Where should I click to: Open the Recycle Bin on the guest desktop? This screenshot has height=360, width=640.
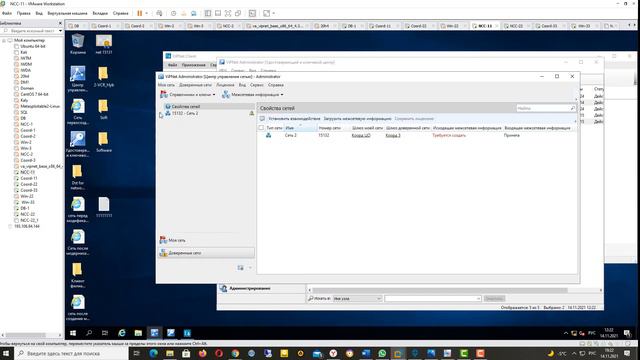coord(78,44)
